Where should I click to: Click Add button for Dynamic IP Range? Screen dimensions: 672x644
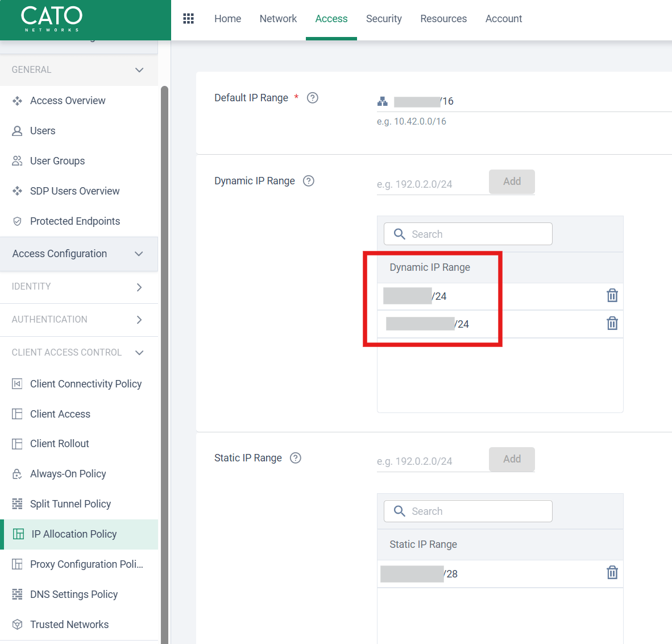512,181
